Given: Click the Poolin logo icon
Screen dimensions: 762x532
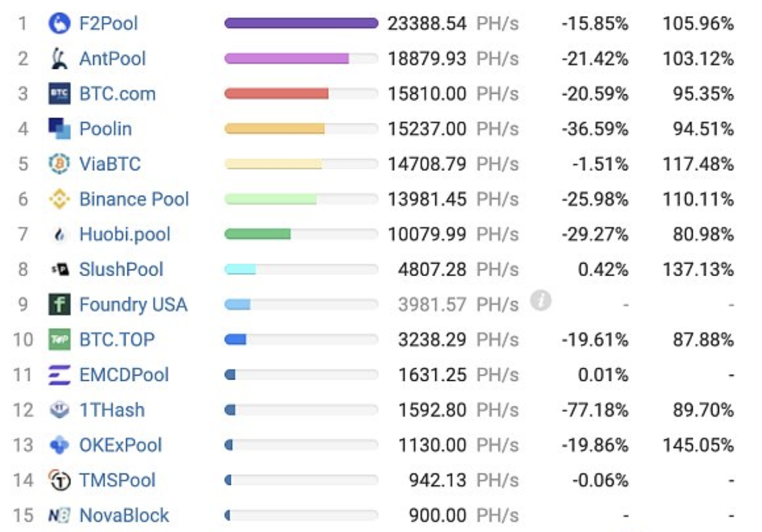Looking at the screenshot, I should 59,129.
